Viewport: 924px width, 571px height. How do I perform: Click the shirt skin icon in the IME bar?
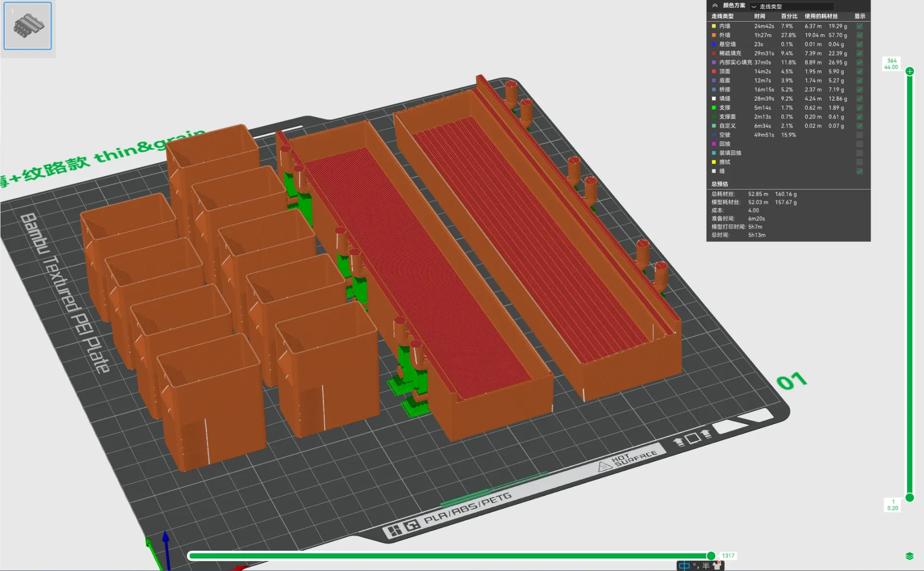(x=717, y=566)
